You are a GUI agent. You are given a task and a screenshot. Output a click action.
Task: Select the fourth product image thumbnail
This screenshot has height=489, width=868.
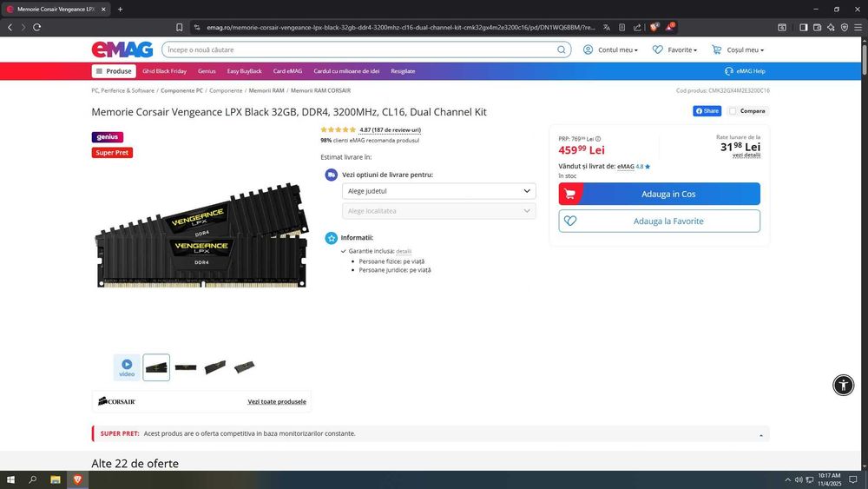click(244, 367)
